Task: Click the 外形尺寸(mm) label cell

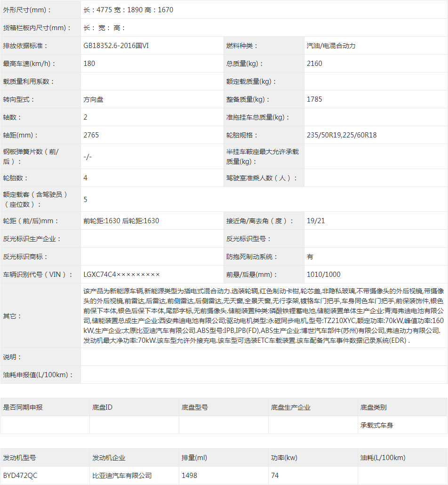Action: (28, 10)
